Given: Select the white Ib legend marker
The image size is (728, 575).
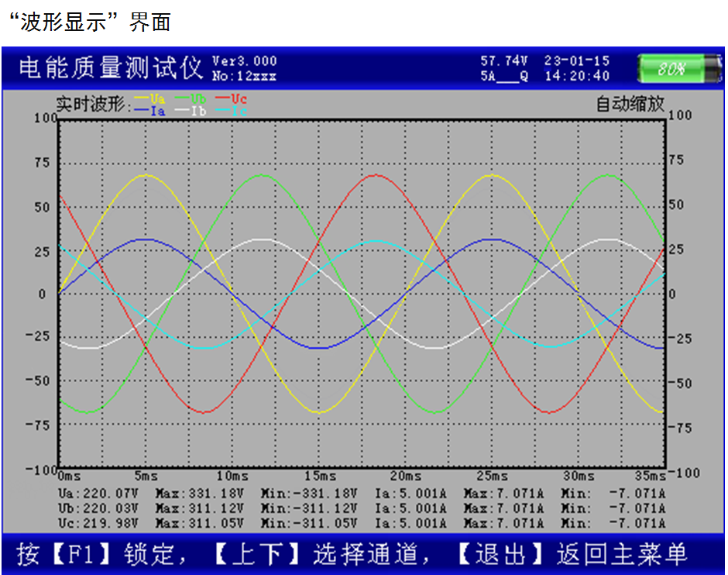Looking at the screenshot, I should 191,112.
